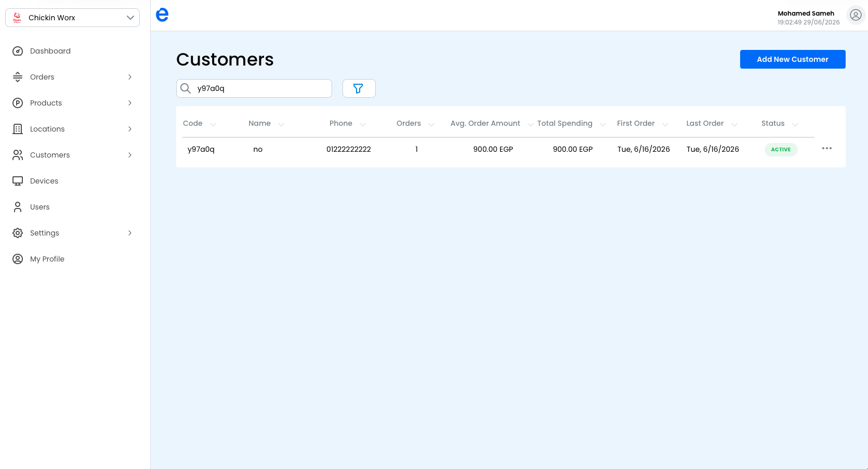Open the Chickin Worx store dropdown
The height and width of the screenshot is (469, 868).
pos(72,18)
